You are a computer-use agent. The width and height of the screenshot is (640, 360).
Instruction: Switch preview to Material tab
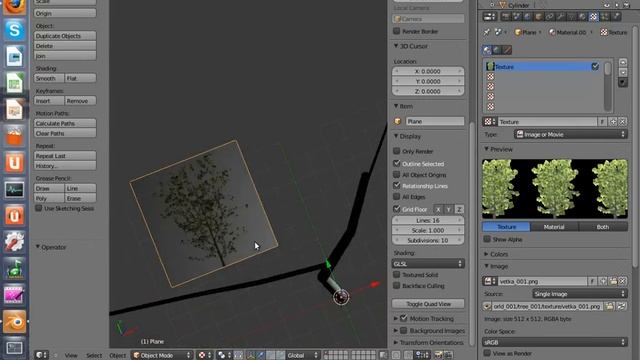[x=554, y=227]
